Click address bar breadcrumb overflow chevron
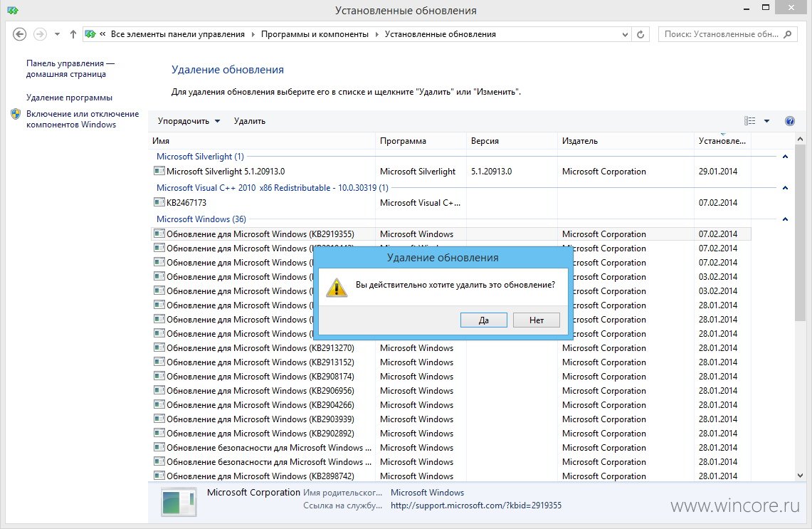The image size is (812, 529). pos(102,34)
